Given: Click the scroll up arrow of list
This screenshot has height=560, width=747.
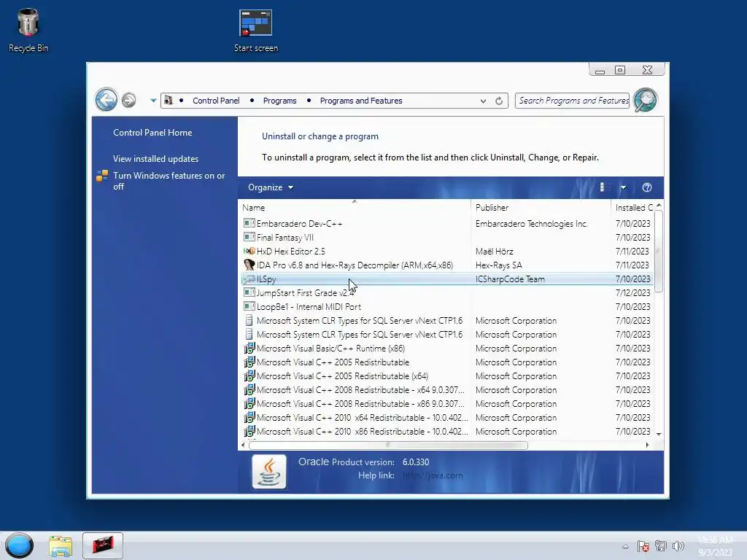Looking at the screenshot, I should 659,205.
